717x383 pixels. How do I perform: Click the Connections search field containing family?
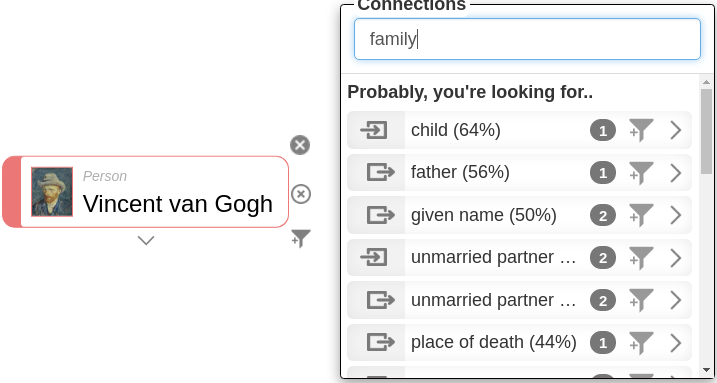(527, 39)
